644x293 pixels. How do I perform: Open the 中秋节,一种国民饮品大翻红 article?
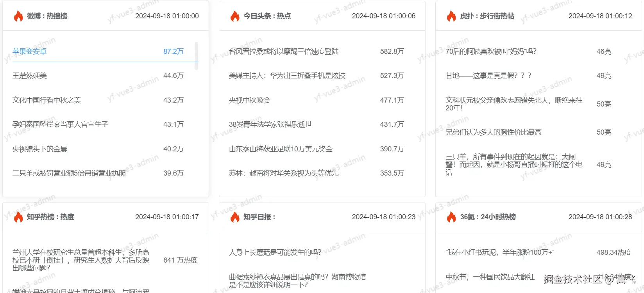tap(490, 277)
